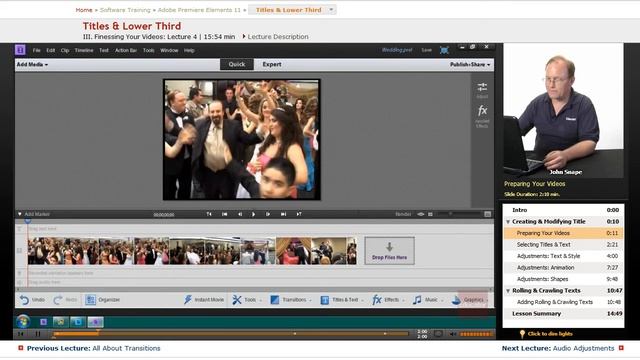Restart lecture from beginning
The image size is (640, 360).
click(20, 334)
